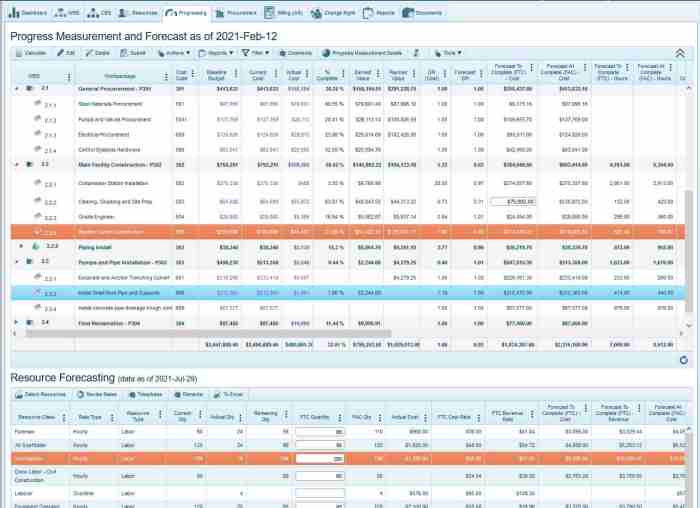Open the % Complete column menu dots
Viewport: 700px width, 508px height.
[x=343, y=74]
